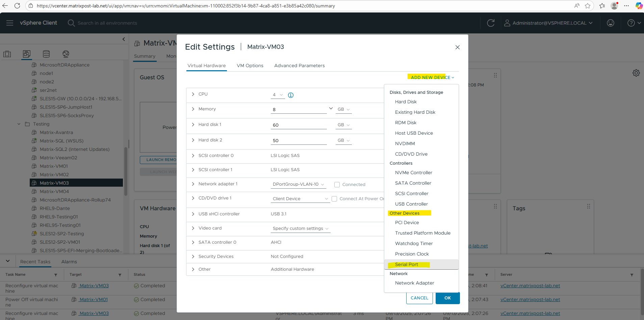Expand Hard disk 1 row
Screen dimensions: 644x320
click(x=193, y=125)
